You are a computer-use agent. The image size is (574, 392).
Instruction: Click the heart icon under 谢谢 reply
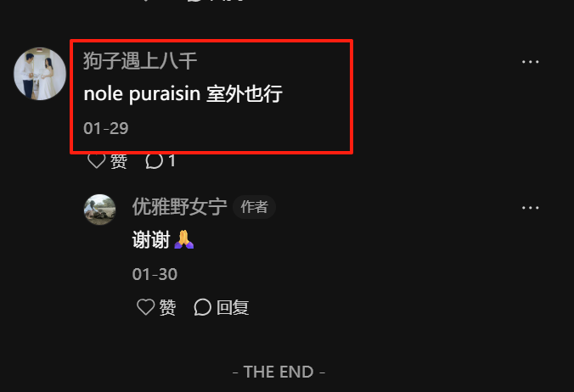tap(146, 307)
